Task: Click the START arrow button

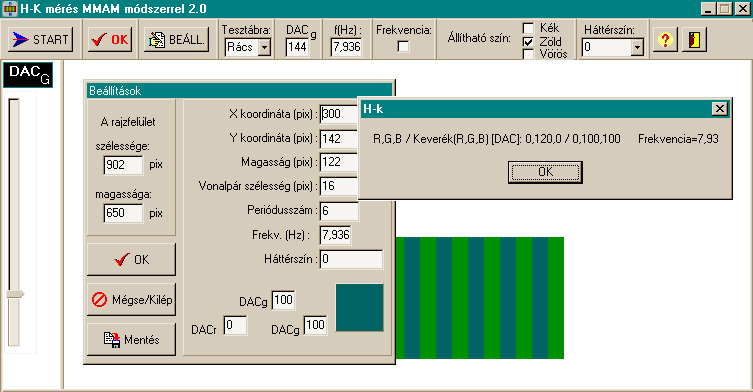Action: pos(40,39)
